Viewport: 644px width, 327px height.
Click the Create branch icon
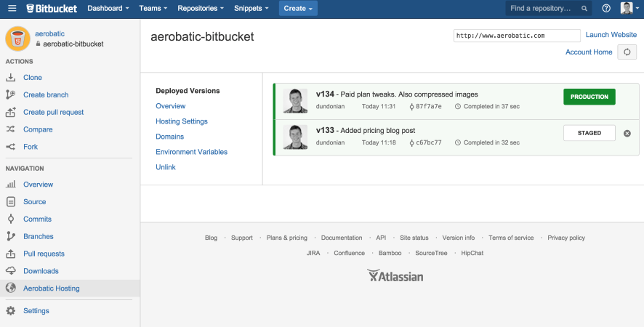(x=11, y=94)
